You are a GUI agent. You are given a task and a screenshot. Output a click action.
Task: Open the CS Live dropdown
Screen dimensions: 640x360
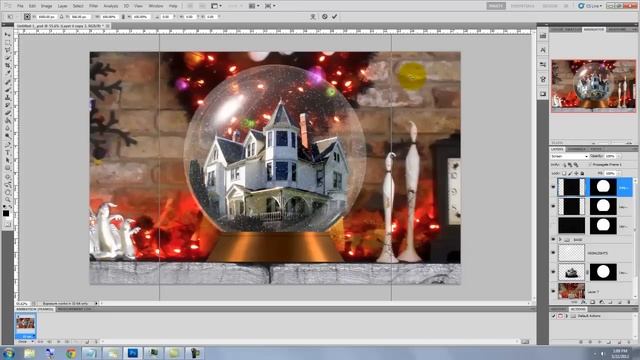[x=590, y=6]
